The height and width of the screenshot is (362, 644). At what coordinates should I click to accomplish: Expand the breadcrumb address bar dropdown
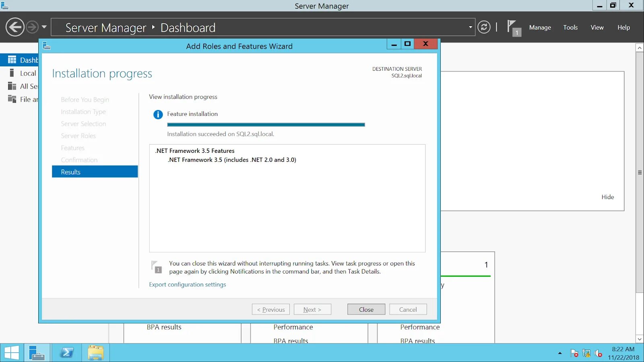(x=470, y=27)
